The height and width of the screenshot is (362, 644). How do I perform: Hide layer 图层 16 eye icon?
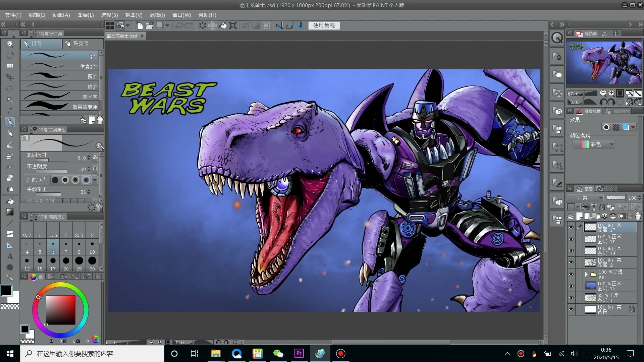(571, 239)
